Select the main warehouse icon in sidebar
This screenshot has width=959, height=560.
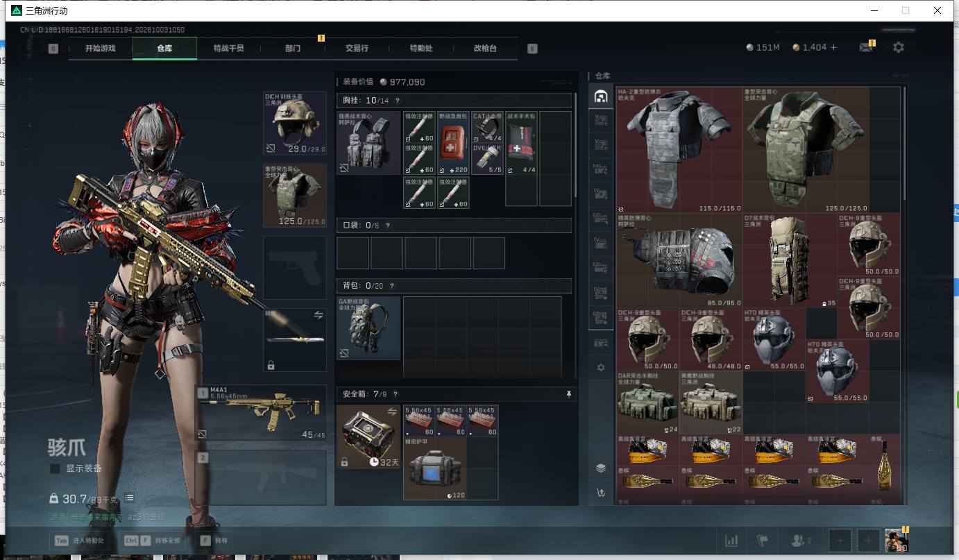[x=601, y=96]
